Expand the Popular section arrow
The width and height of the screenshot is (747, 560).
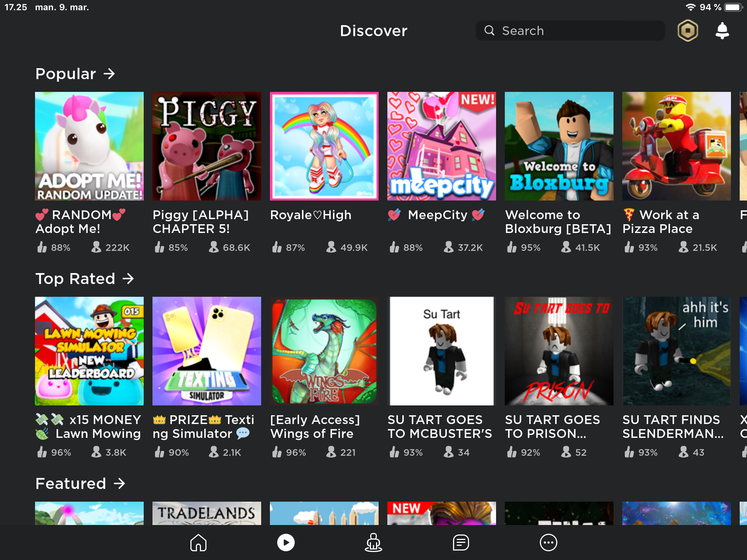pyautogui.click(x=109, y=74)
